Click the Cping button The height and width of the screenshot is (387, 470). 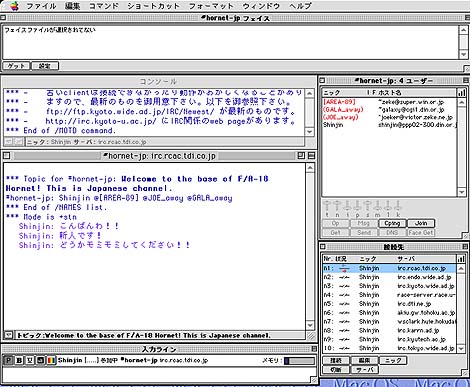(x=392, y=223)
